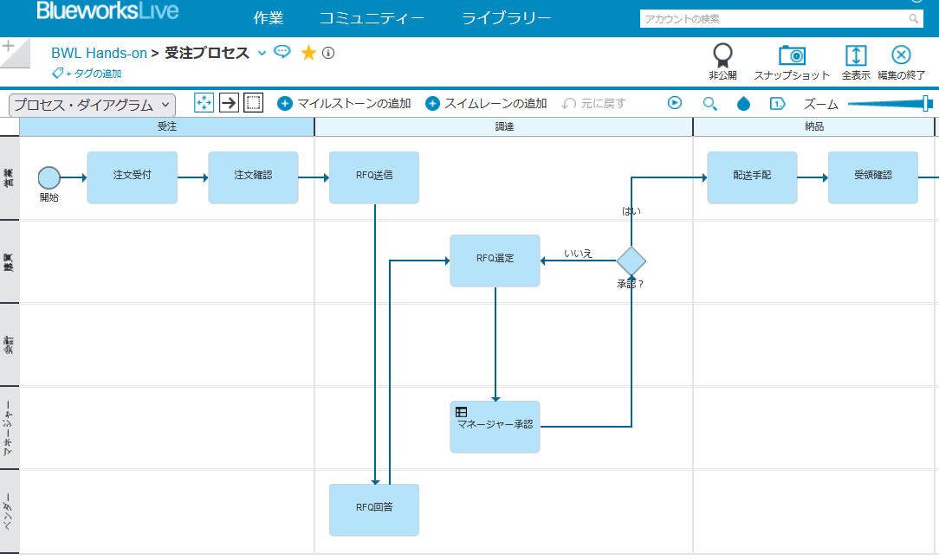This screenshot has height=560, width=939.
Task: Select the connector arrow tool
Action: coord(228,103)
